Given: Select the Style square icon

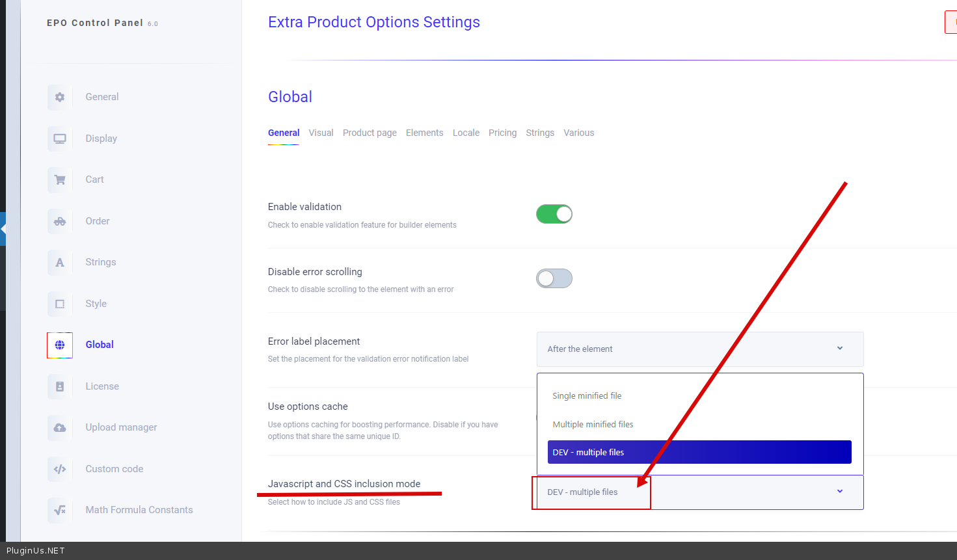Looking at the screenshot, I should coord(60,304).
